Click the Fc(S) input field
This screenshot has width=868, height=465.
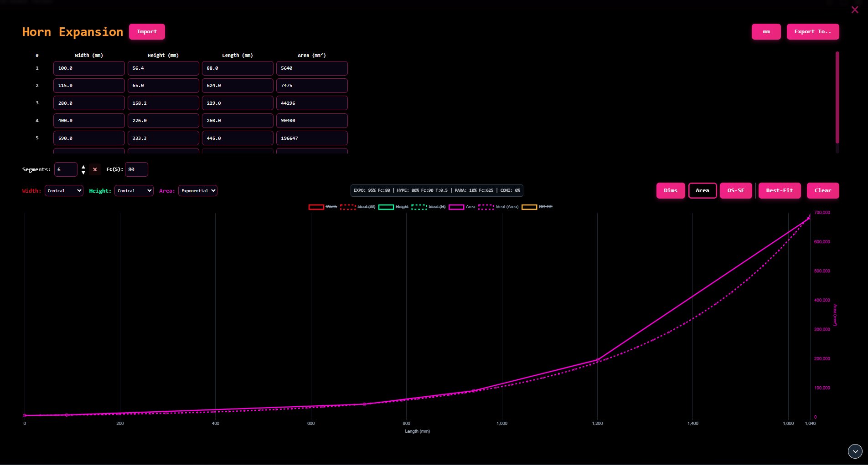click(x=136, y=169)
